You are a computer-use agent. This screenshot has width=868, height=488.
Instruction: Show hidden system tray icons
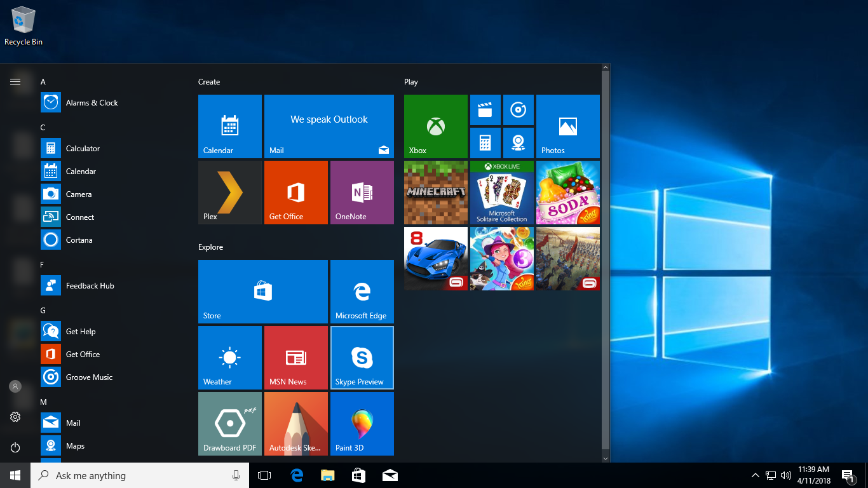(755, 475)
